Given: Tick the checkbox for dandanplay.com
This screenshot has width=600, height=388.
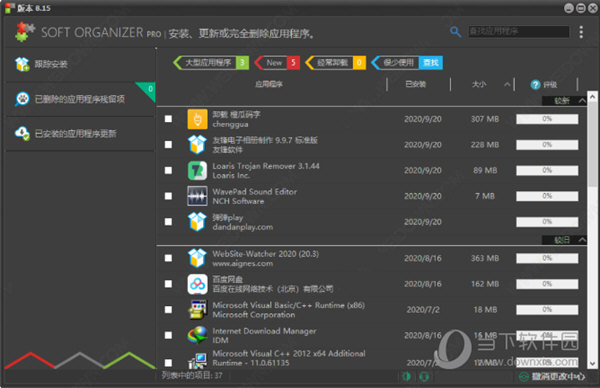Looking at the screenshot, I should 168,222.
